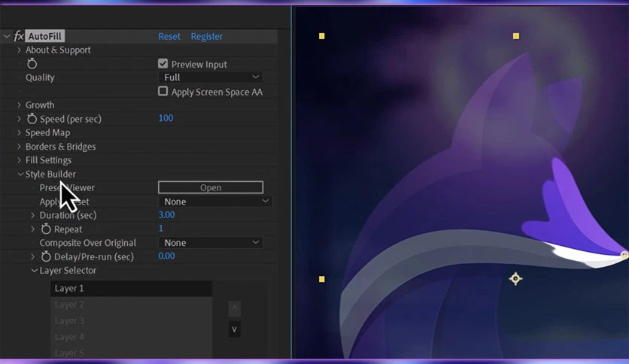Screen dimensions: 629x364
Task: Click the Duration value 3.00
Action: click(166, 215)
